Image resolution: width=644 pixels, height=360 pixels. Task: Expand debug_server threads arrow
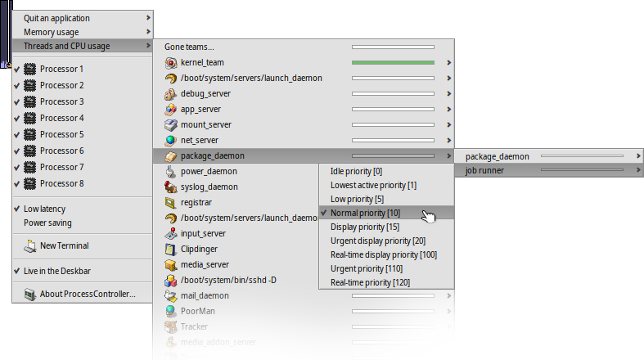click(x=449, y=94)
